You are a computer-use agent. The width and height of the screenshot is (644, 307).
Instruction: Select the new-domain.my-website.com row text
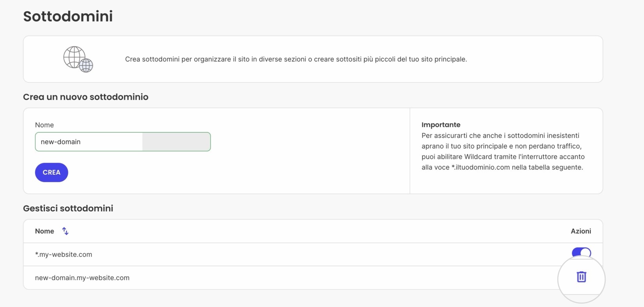click(82, 278)
